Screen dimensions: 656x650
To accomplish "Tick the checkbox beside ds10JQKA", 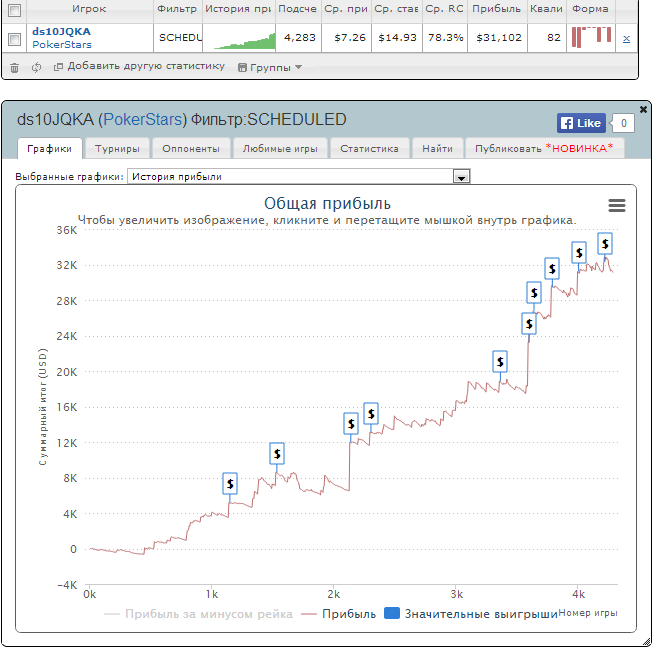I will (x=14, y=39).
